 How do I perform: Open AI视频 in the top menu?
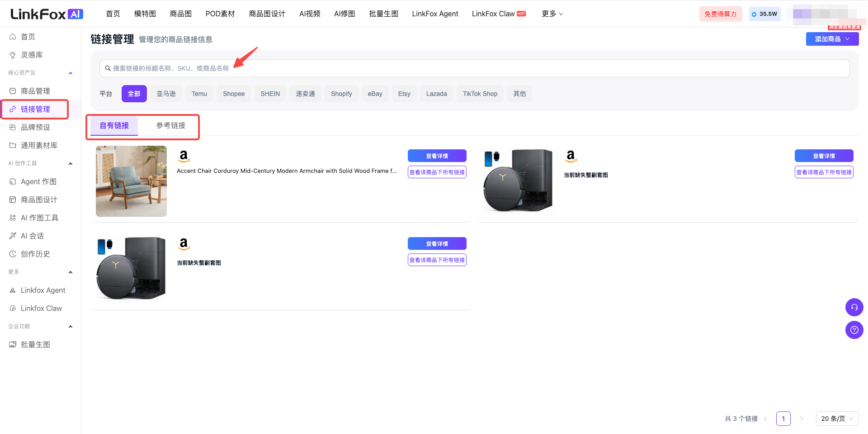click(310, 14)
